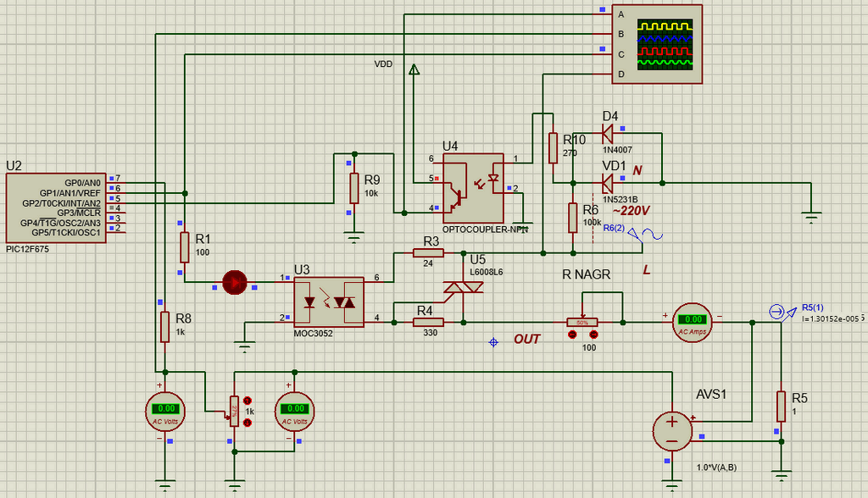
Task: Click left red button of R NAGR potentiometer
Action: (x=572, y=335)
